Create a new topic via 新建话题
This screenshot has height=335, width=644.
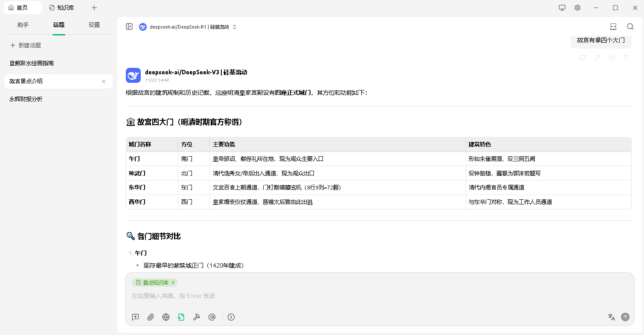(x=26, y=45)
